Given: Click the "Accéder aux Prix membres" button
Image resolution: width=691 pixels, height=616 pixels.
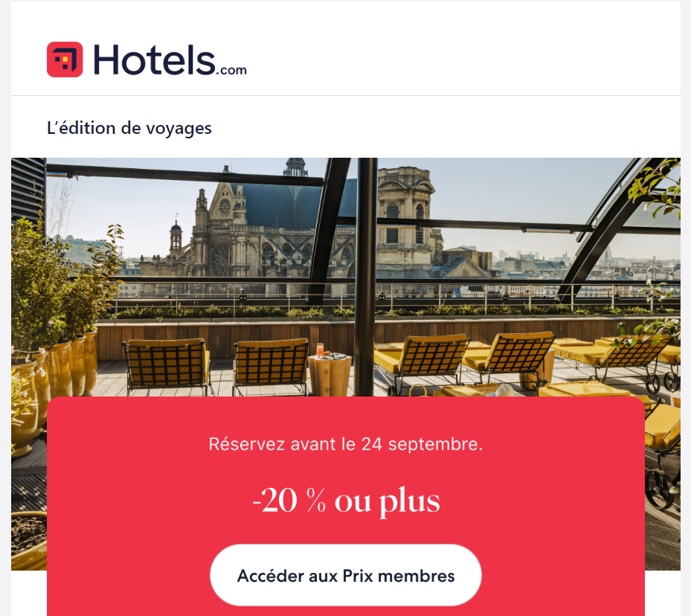Looking at the screenshot, I should tap(346, 576).
